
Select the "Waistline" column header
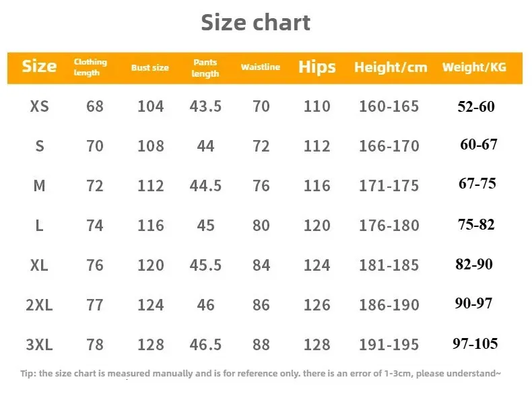point(260,67)
